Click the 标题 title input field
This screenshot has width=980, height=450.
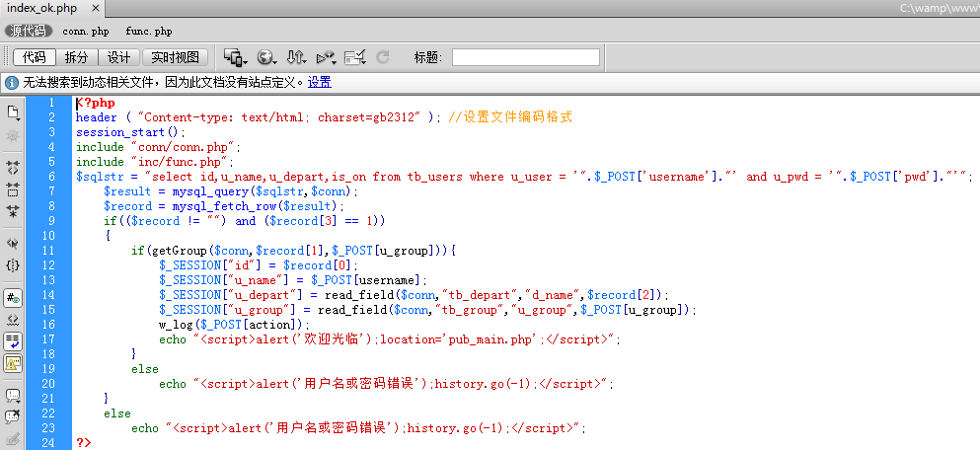[x=525, y=57]
